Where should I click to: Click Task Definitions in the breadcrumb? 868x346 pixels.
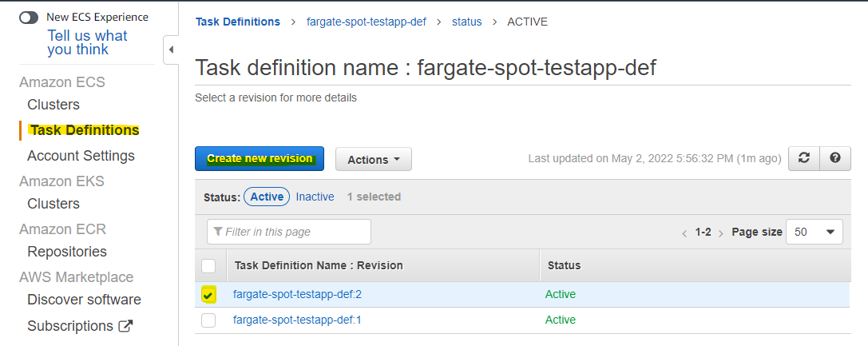(x=238, y=22)
